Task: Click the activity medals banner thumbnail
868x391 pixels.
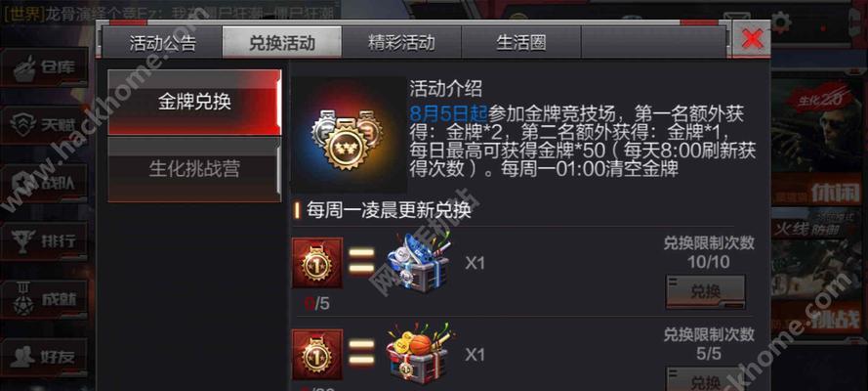Action: tap(349, 135)
